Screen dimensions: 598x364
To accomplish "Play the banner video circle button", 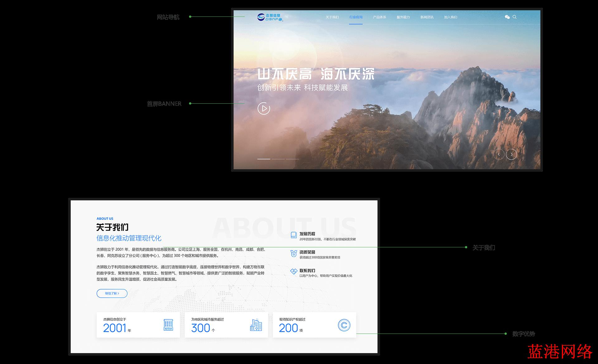I will click(x=263, y=108).
